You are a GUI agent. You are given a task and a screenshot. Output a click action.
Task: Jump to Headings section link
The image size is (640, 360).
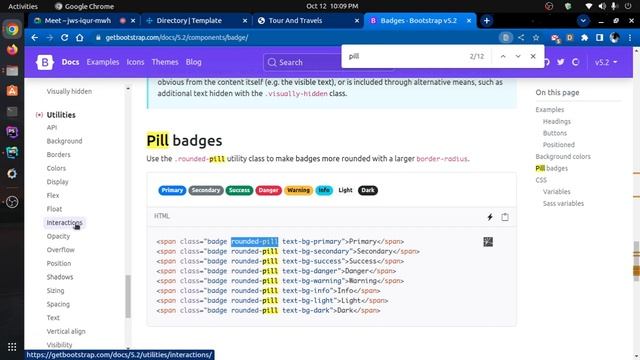coord(557,122)
